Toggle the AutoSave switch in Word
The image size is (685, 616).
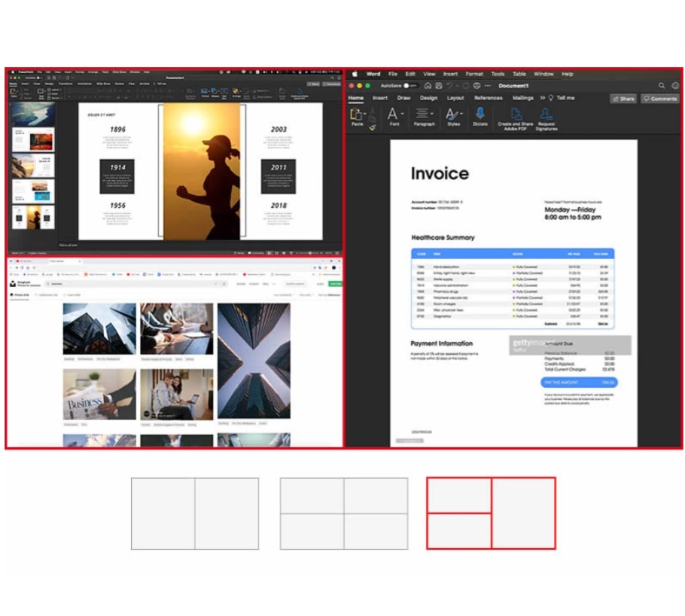pos(409,86)
